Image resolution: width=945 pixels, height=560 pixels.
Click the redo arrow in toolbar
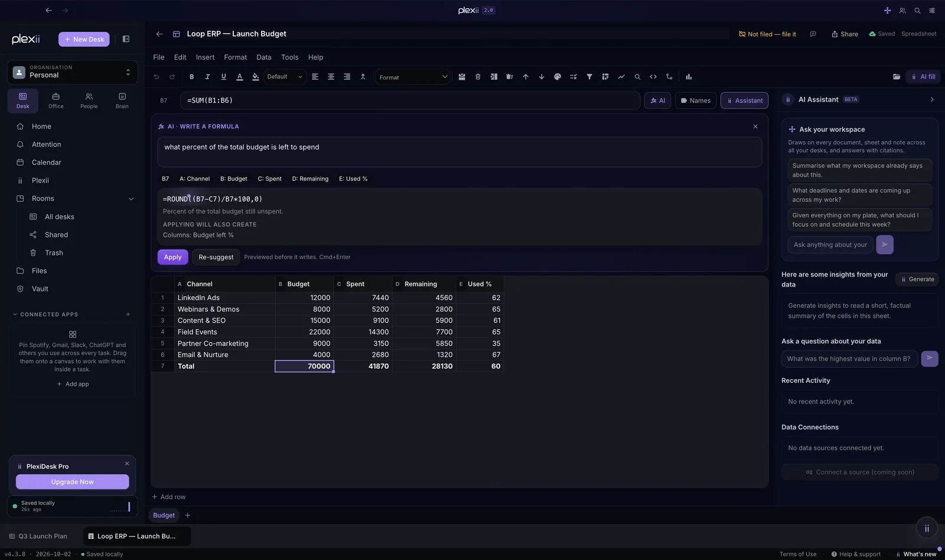172,77
